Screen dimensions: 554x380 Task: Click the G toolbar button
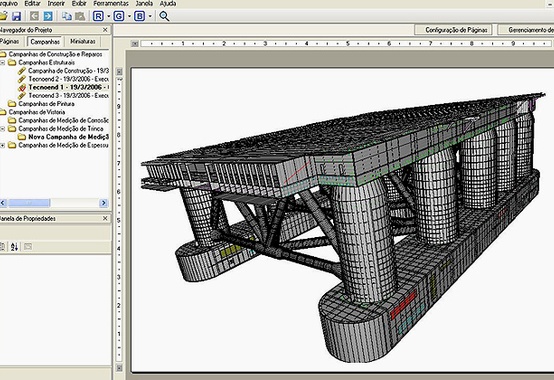coord(119,16)
